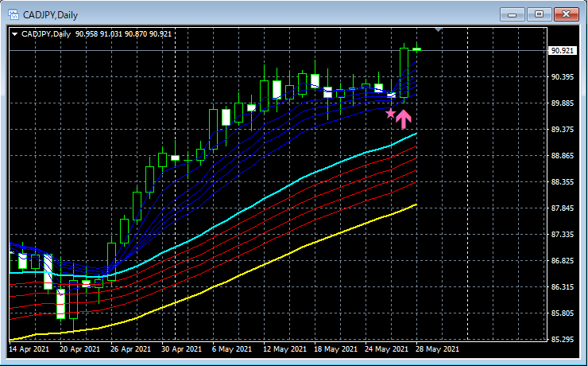Click the 87.845 price scale label
The image size is (588, 366).
tap(562, 208)
